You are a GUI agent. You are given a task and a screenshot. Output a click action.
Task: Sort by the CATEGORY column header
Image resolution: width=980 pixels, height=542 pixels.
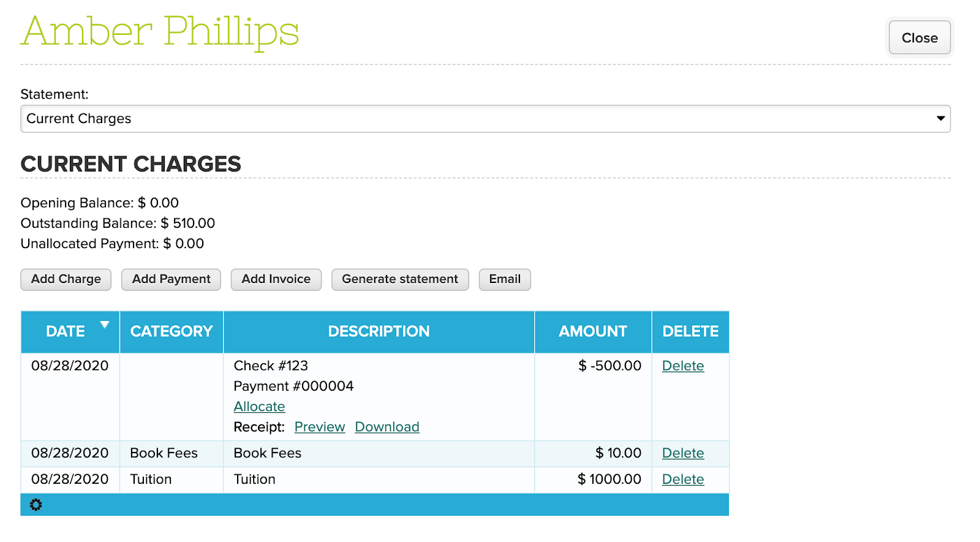[x=171, y=331]
